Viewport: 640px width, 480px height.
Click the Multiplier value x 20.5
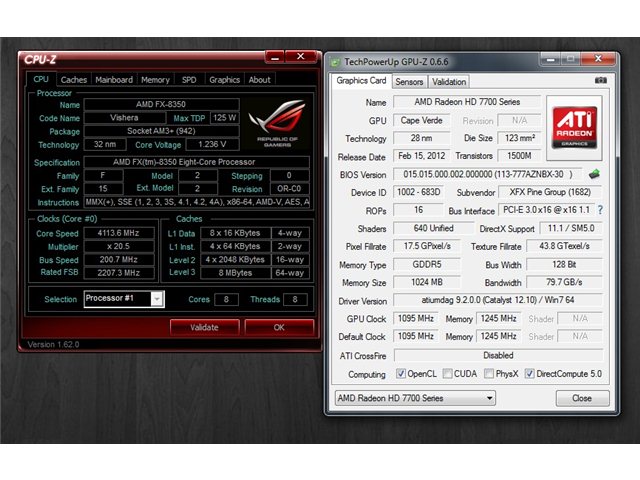[x=118, y=247]
